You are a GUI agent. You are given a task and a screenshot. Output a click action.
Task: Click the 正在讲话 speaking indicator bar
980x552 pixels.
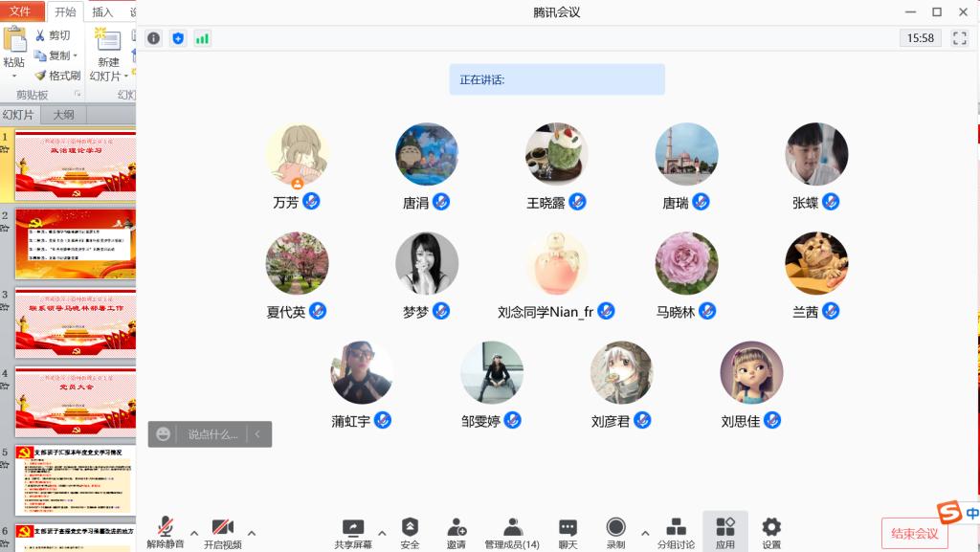[557, 79]
